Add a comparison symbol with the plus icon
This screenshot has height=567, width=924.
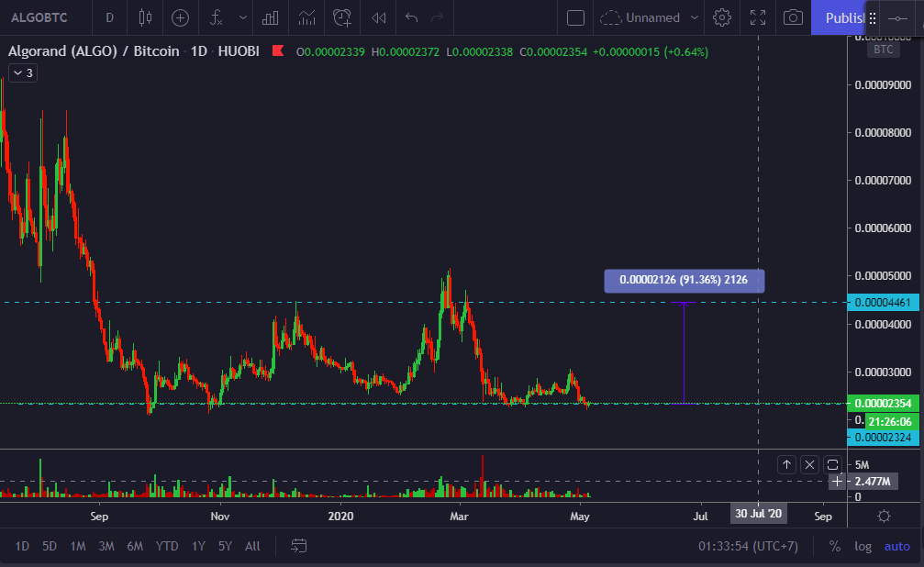pyautogui.click(x=180, y=17)
